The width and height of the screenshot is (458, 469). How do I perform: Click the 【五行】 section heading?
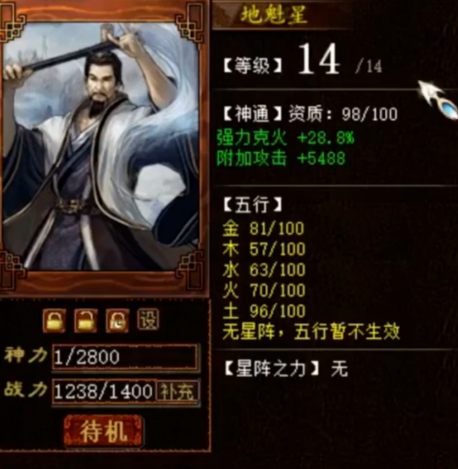pyautogui.click(x=252, y=205)
